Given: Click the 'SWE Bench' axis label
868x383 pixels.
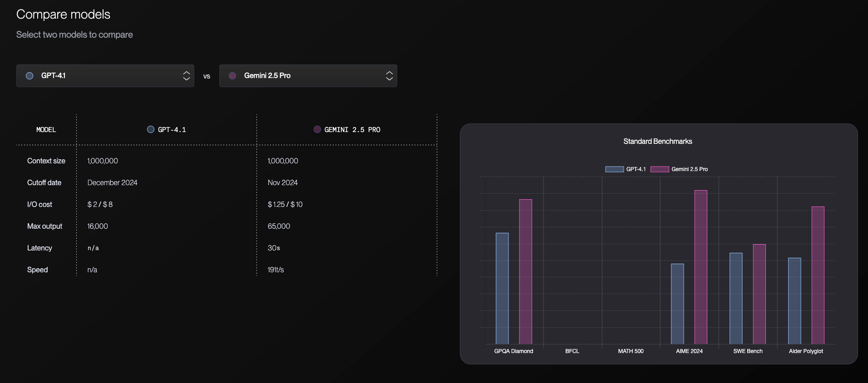Looking at the screenshot, I should point(748,351).
